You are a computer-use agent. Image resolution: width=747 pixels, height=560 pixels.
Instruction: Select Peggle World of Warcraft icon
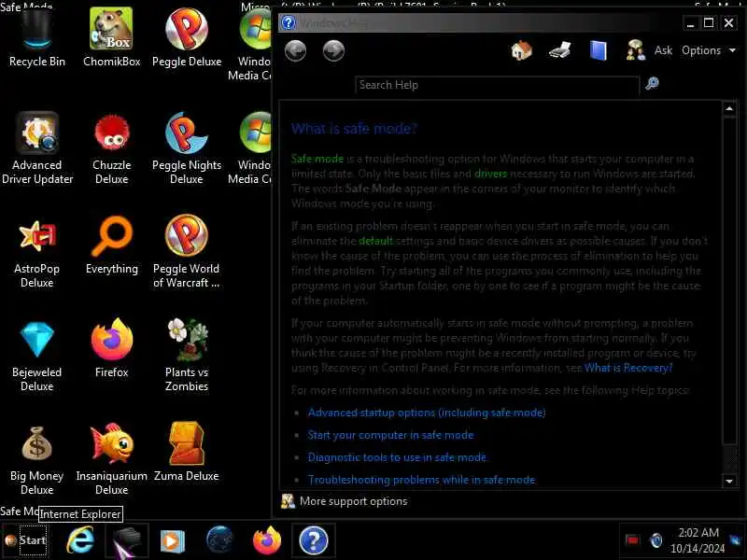coord(186,252)
